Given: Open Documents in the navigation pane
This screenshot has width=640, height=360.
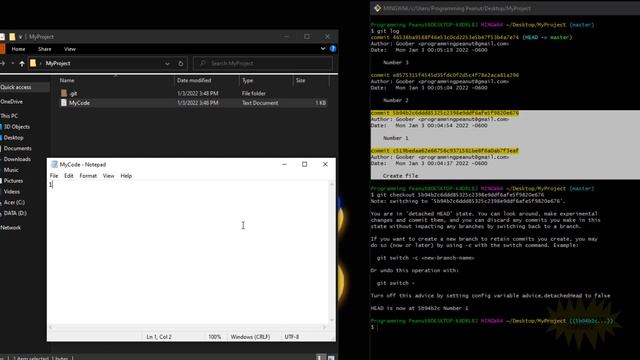Looking at the screenshot, I should [18, 149].
